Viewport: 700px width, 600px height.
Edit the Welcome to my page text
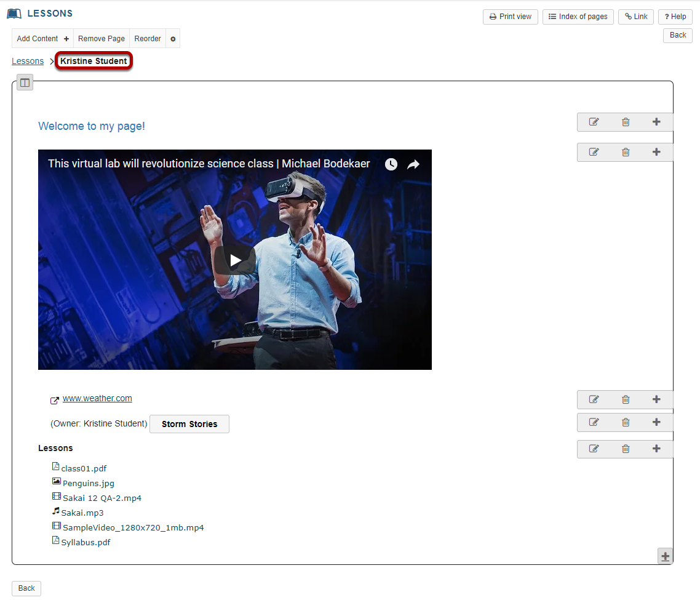click(594, 122)
